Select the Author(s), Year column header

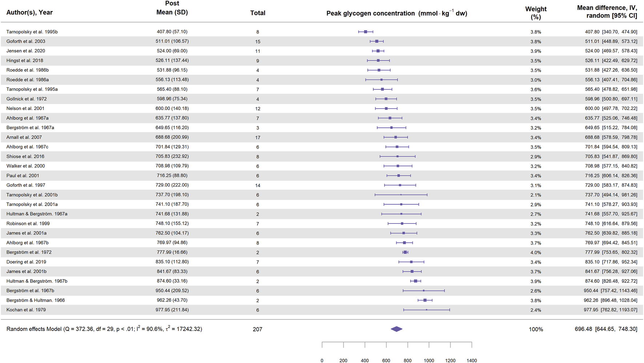click(29, 13)
